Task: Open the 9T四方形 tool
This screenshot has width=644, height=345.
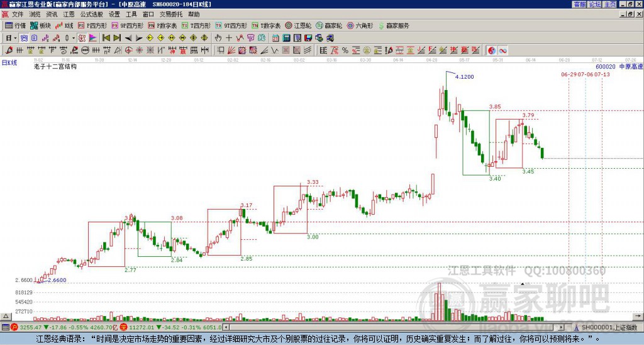Action: [231, 25]
